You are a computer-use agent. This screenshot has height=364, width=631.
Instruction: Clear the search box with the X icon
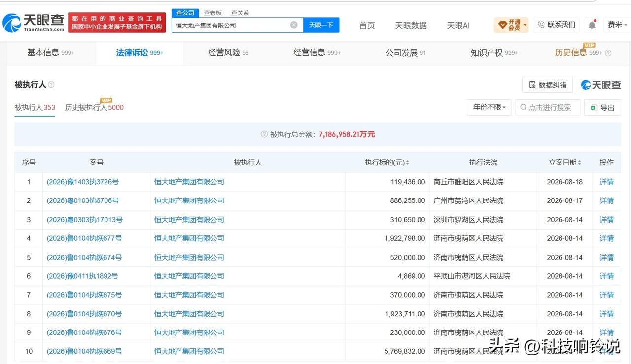tap(294, 25)
